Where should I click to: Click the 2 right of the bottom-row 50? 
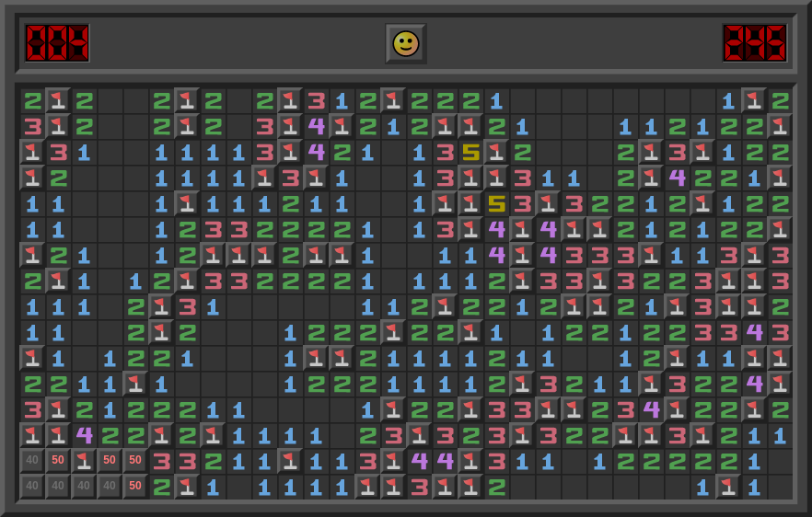pos(162,487)
